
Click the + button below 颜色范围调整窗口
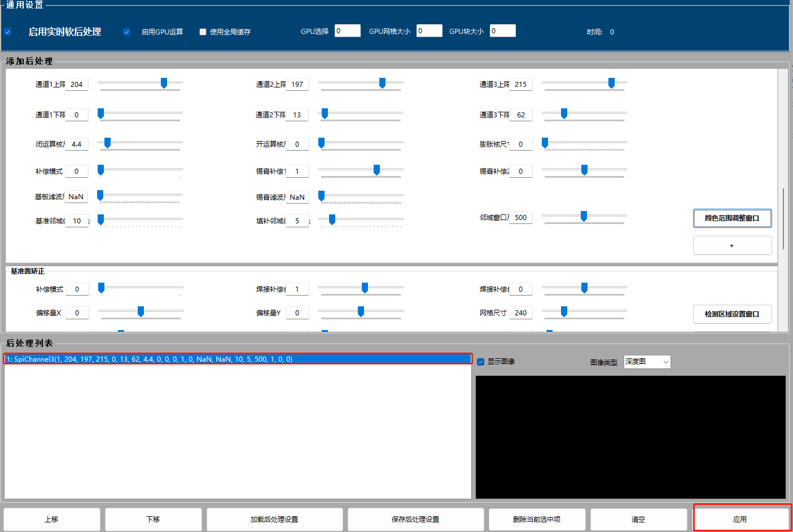pos(732,245)
